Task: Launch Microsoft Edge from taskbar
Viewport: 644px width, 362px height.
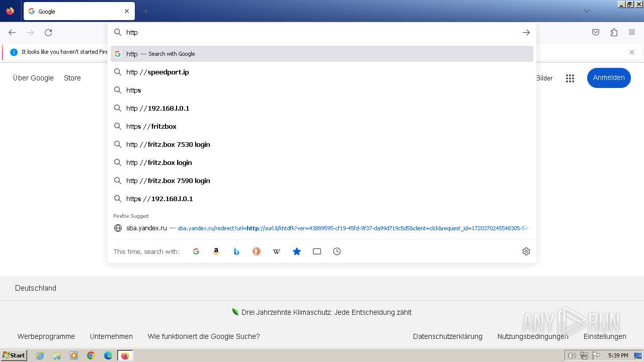Action: point(108,355)
